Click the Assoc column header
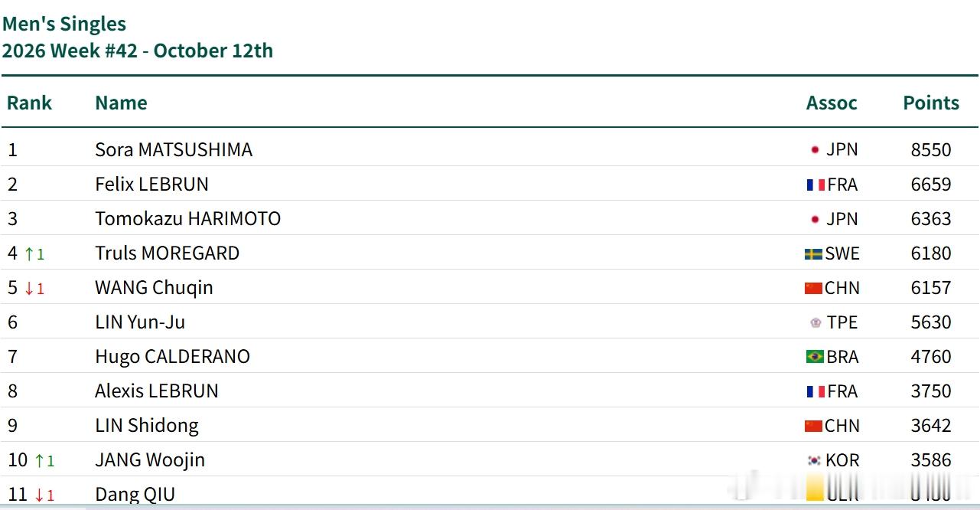Image resolution: width=980 pixels, height=510 pixels. point(832,103)
